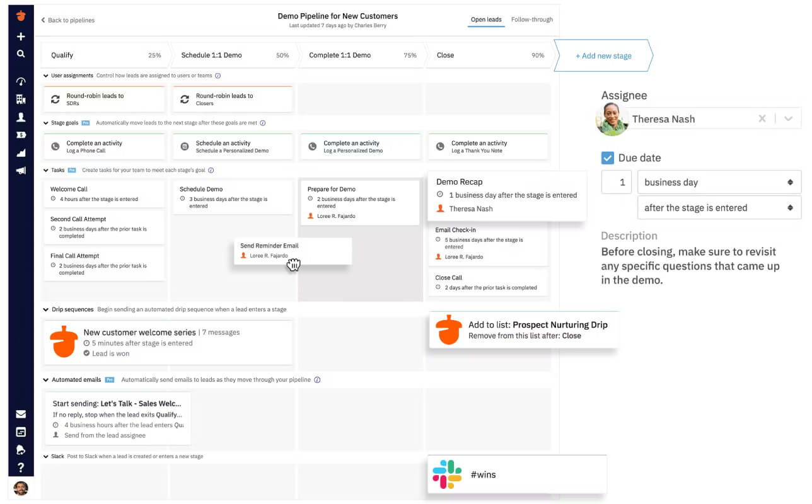Collapse the User assignments section

pyautogui.click(x=45, y=76)
